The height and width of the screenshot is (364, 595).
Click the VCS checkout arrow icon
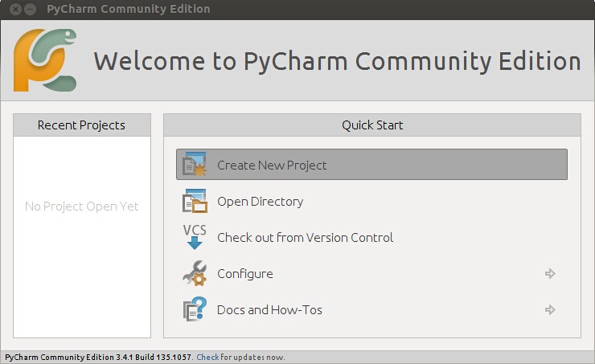click(x=195, y=237)
